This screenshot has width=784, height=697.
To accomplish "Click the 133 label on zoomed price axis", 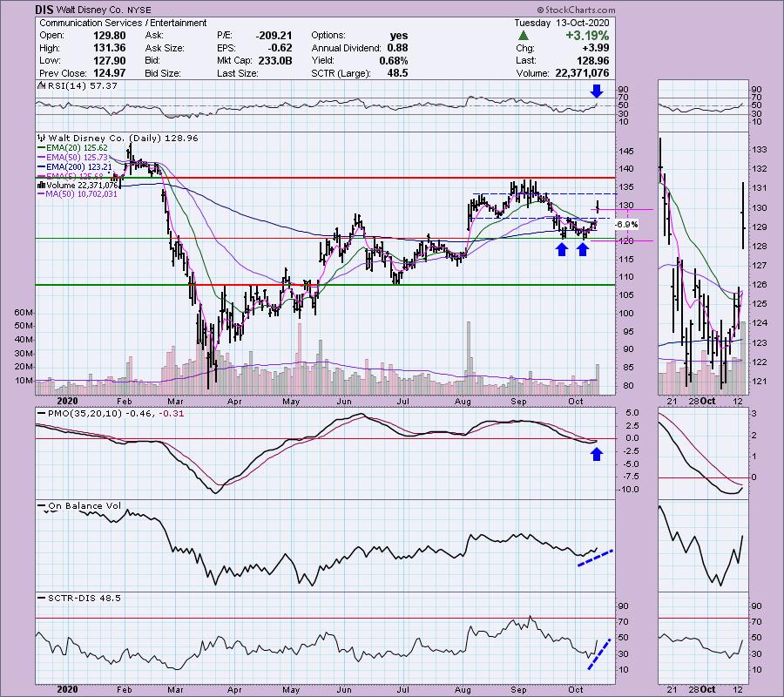I will pyautogui.click(x=760, y=150).
